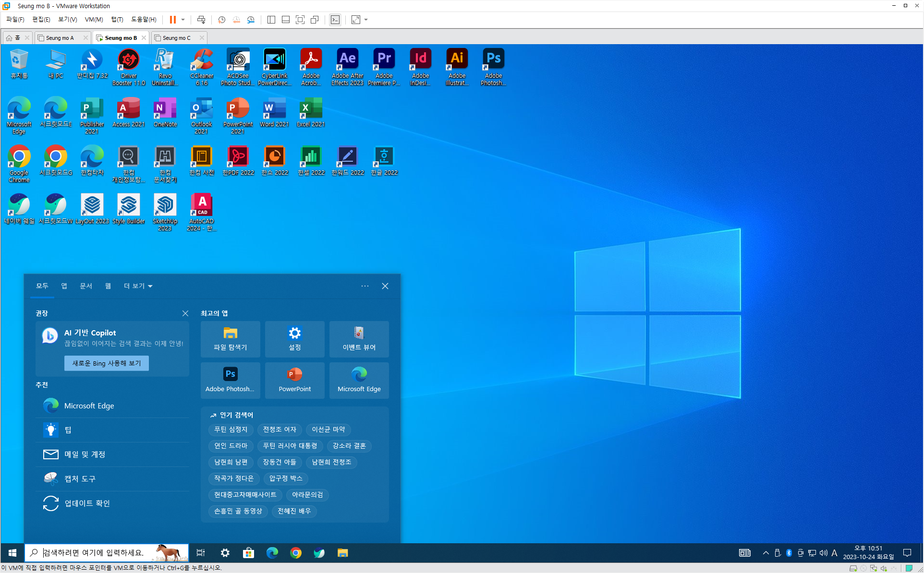Open the 한쇼 2022 desktop icon
This screenshot has width=924, height=573.
[x=274, y=161]
